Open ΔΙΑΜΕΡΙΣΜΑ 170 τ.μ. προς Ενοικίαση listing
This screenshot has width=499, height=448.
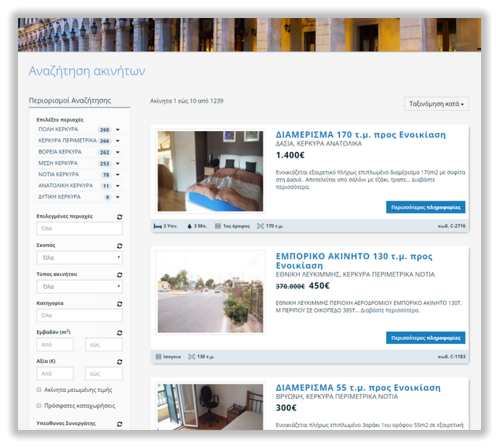point(360,135)
